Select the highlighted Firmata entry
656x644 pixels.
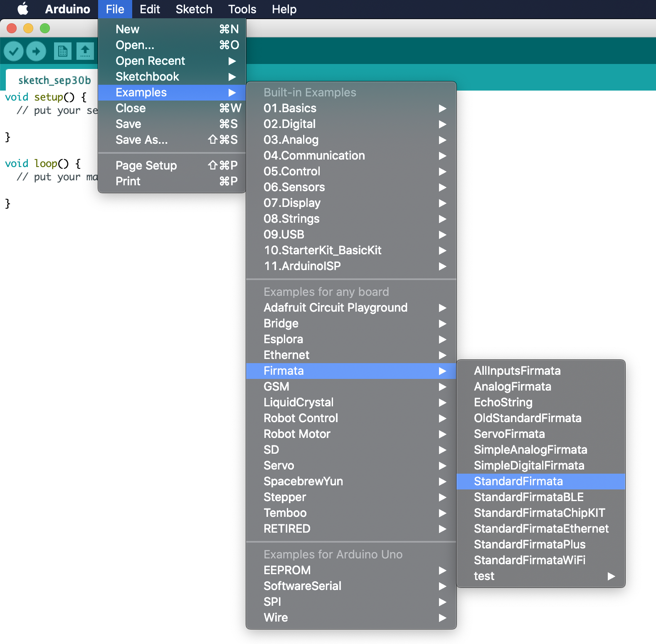coord(351,371)
